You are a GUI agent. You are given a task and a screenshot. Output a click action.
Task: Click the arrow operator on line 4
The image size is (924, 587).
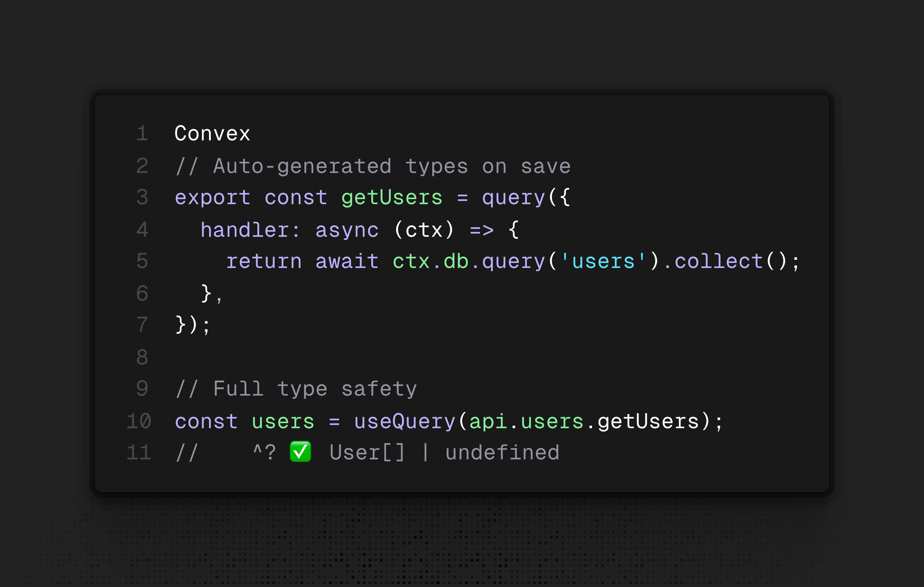click(481, 230)
